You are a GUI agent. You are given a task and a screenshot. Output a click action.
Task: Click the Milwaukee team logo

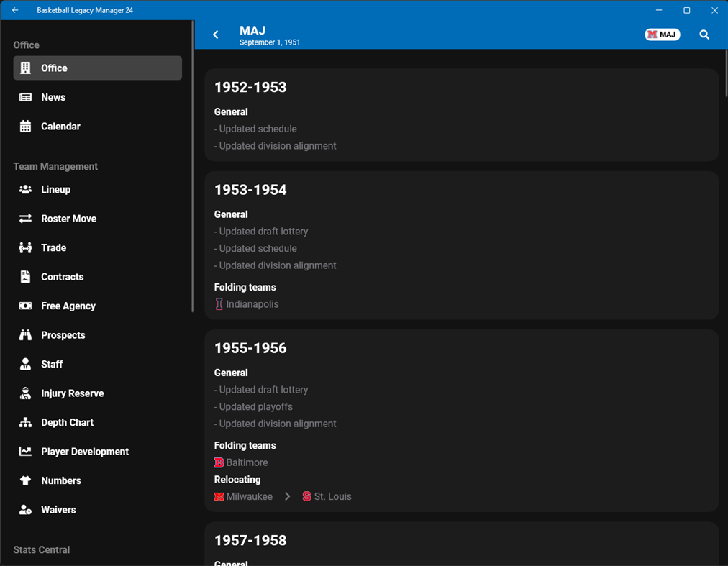click(x=219, y=496)
